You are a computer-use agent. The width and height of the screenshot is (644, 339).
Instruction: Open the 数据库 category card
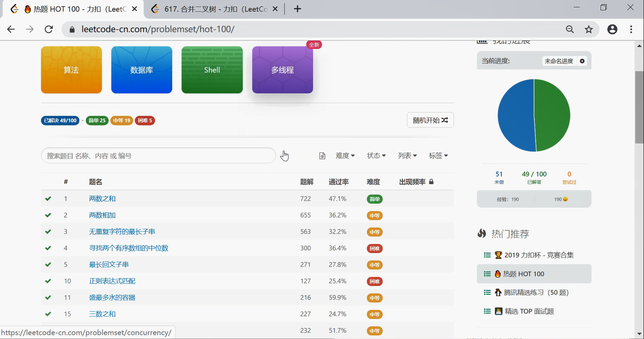pyautogui.click(x=142, y=70)
